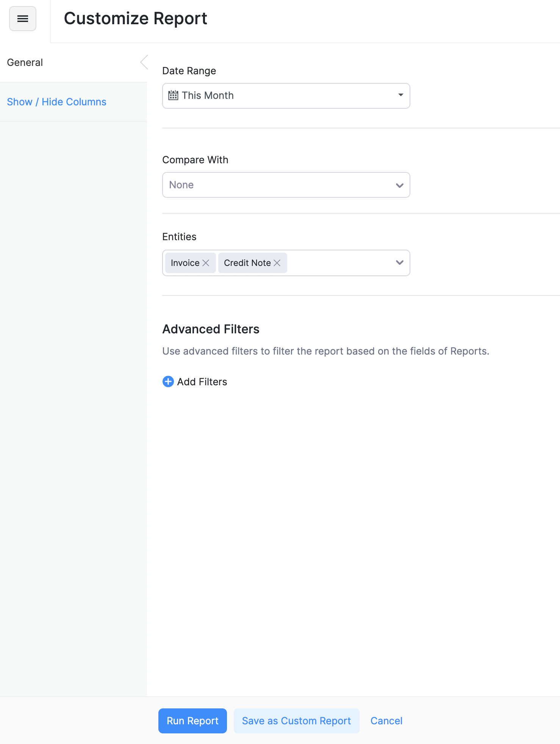This screenshot has width=560, height=744.
Task: Click the Entities multi-select field
Action: [x=286, y=263]
